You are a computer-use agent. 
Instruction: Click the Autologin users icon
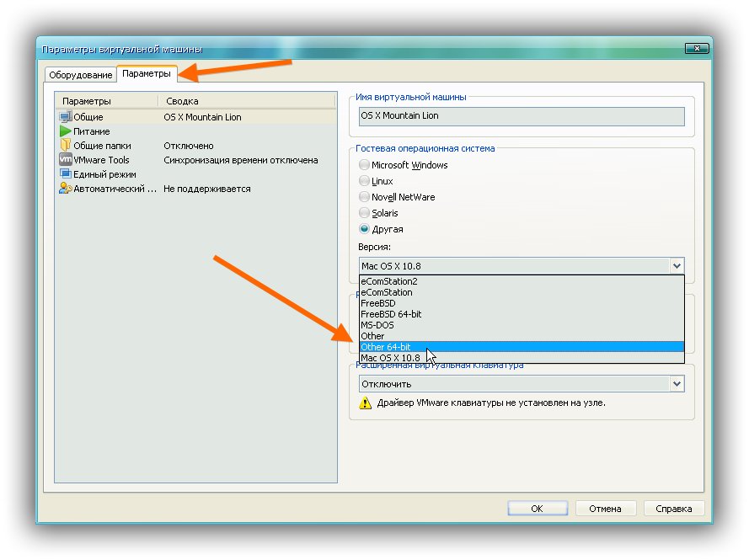pyautogui.click(x=66, y=189)
